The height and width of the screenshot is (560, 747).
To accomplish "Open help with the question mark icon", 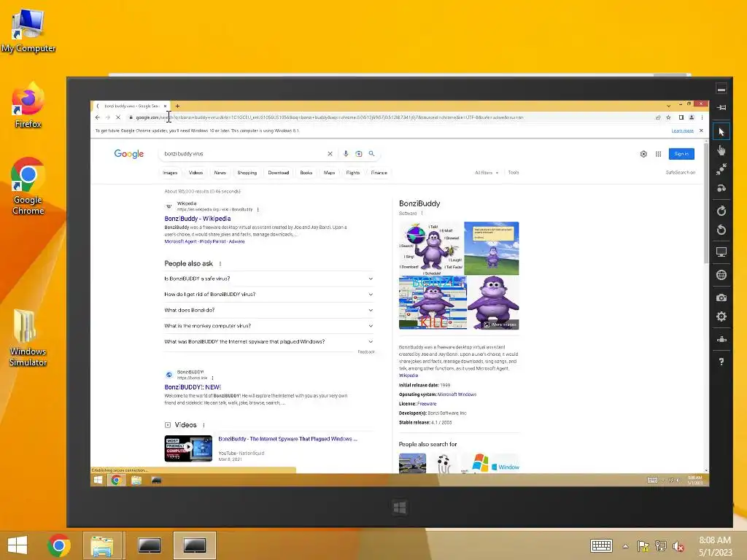I will (721, 362).
